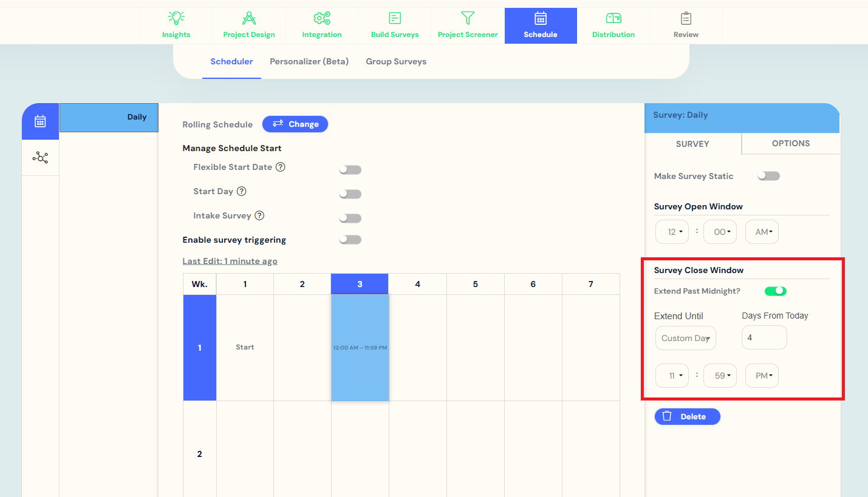Image resolution: width=868 pixels, height=497 pixels.
Task: Click the Change rolling schedule button
Action: click(295, 124)
